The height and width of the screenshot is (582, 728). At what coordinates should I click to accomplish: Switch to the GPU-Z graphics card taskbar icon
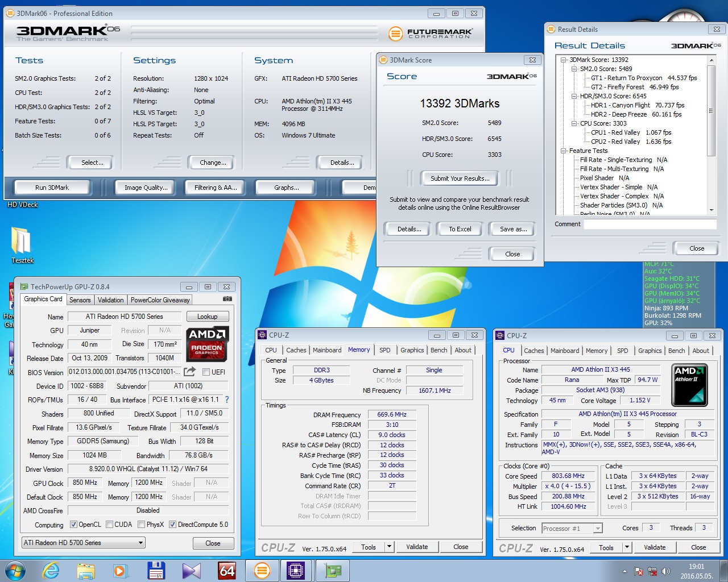pos(333,571)
